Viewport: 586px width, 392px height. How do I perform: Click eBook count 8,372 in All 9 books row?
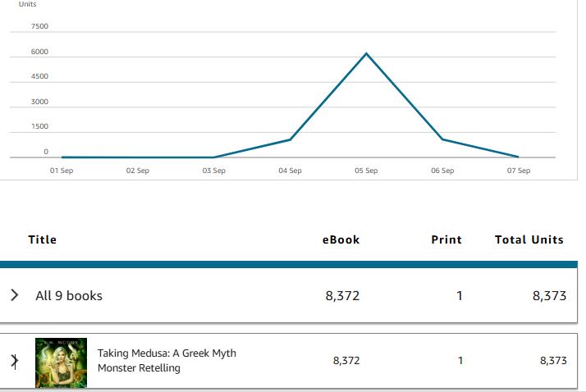(x=342, y=296)
